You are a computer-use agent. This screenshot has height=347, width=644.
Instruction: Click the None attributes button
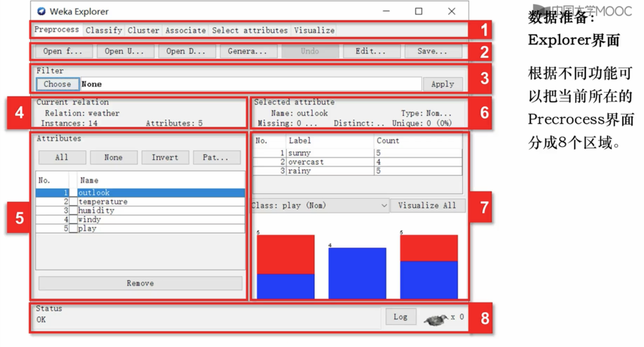pyautogui.click(x=114, y=157)
